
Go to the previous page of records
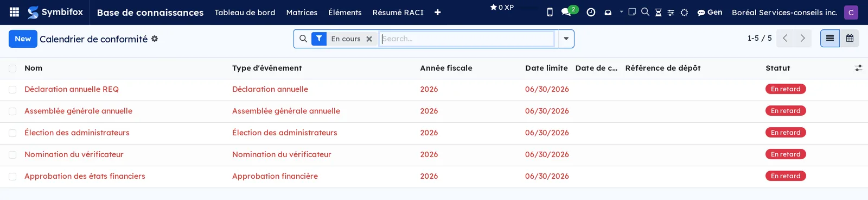pyautogui.click(x=785, y=39)
